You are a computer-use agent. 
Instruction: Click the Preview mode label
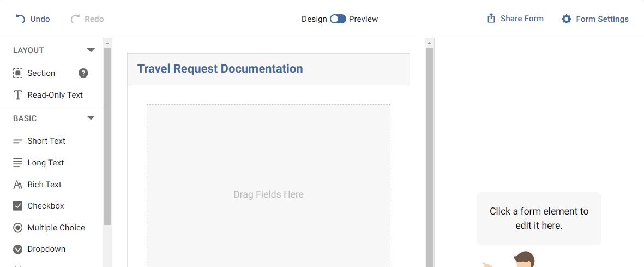click(x=363, y=19)
